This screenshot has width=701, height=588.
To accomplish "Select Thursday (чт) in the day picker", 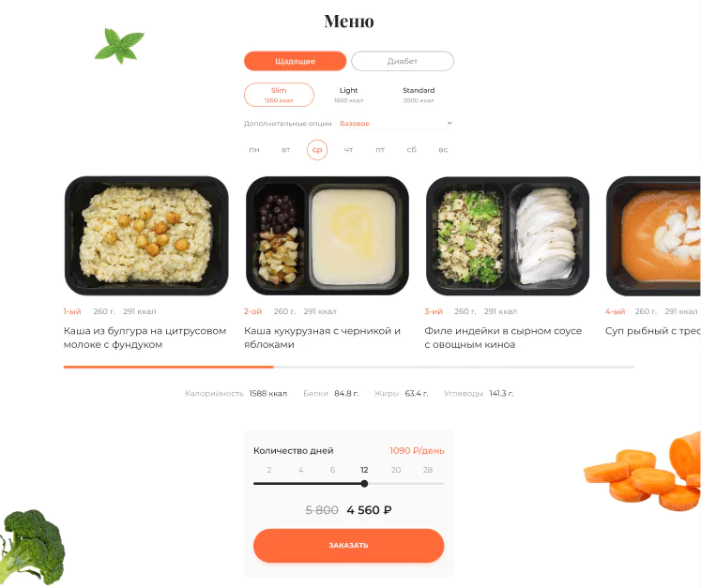I will click(349, 150).
